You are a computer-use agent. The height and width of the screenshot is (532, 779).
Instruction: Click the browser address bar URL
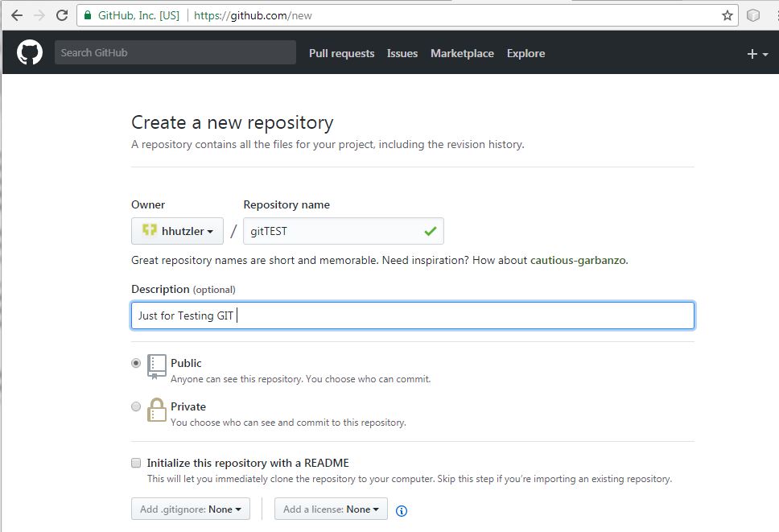tap(253, 15)
